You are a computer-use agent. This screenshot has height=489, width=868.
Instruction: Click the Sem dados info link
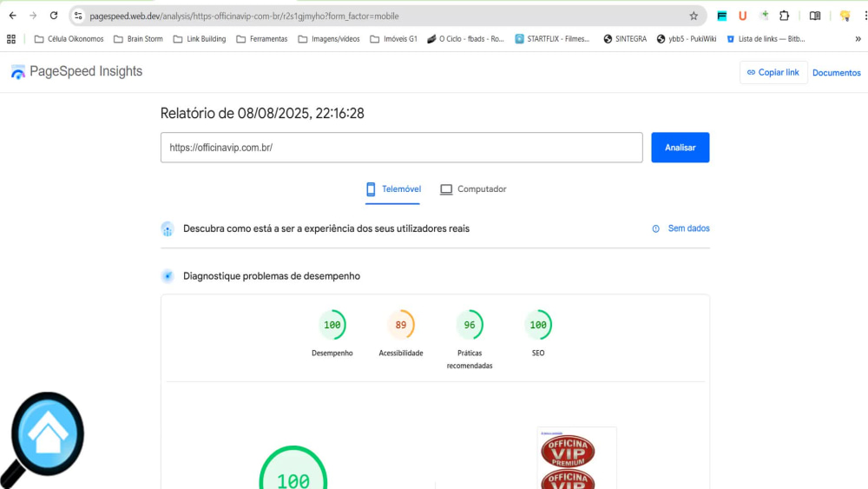(681, 228)
